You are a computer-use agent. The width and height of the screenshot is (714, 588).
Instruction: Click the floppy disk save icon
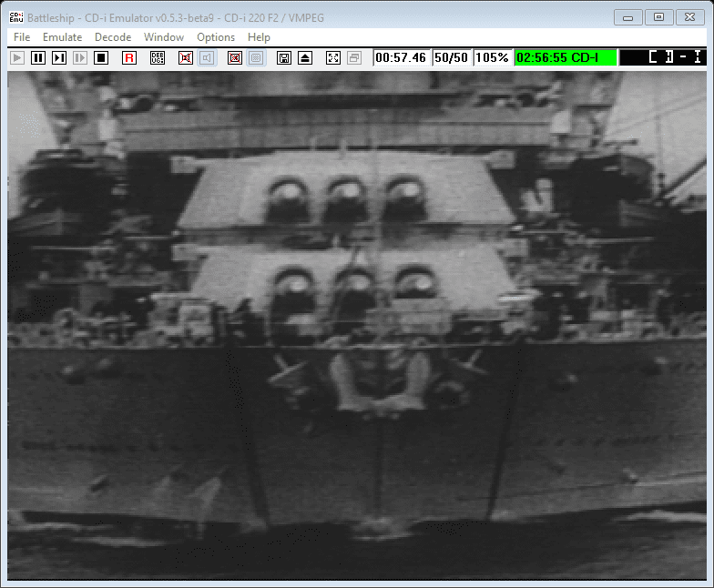(x=284, y=57)
